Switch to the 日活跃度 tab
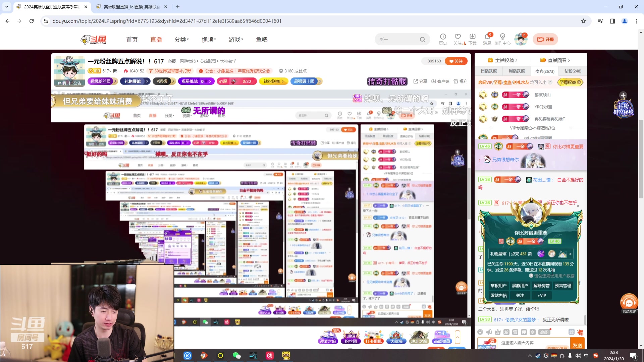The image size is (644, 362). [489, 71]
